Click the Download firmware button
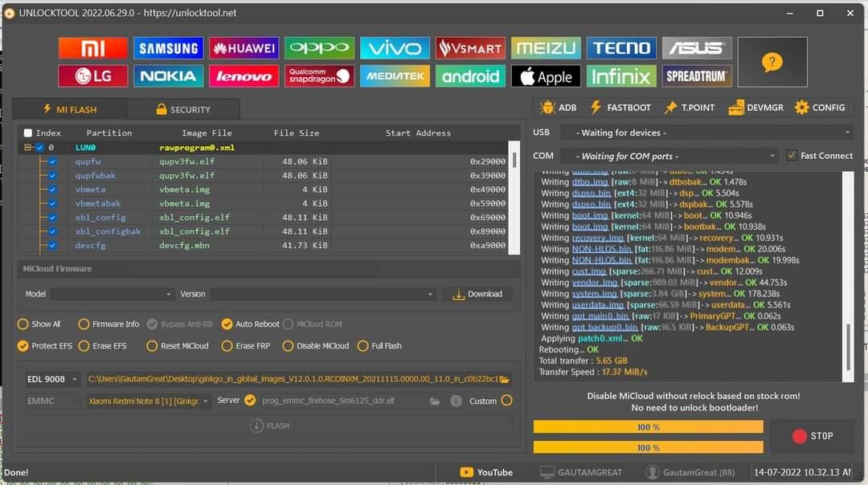Viewport: 868px width, 485px height. coord(477,294)
